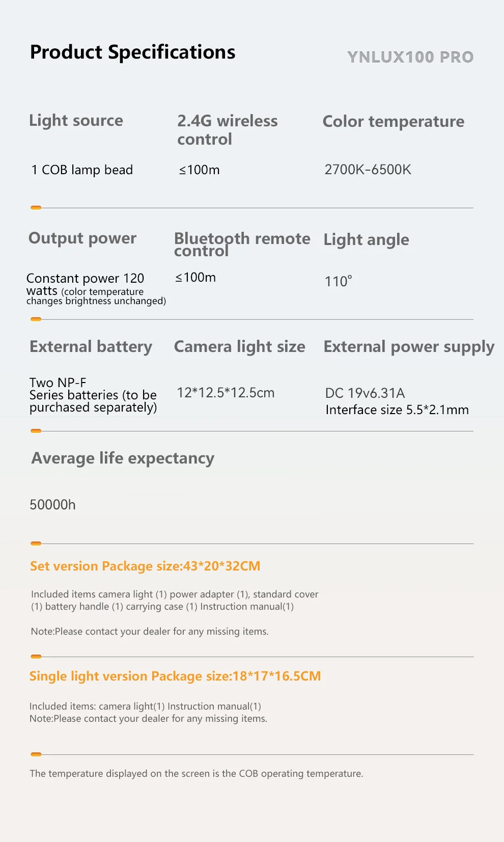Select the 2.4G wireless control heading
Viewport: 504px width, 842px height.
(227, 130)
